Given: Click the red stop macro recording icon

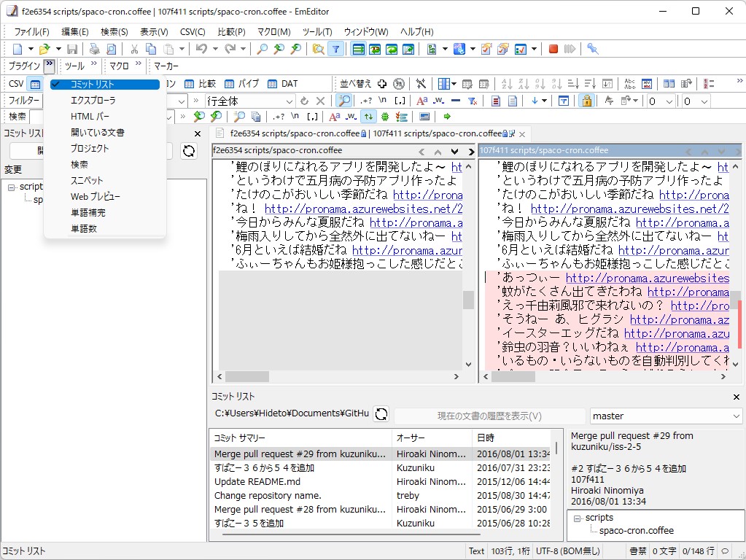Looking at the screenshot, I should coord(553,49).
